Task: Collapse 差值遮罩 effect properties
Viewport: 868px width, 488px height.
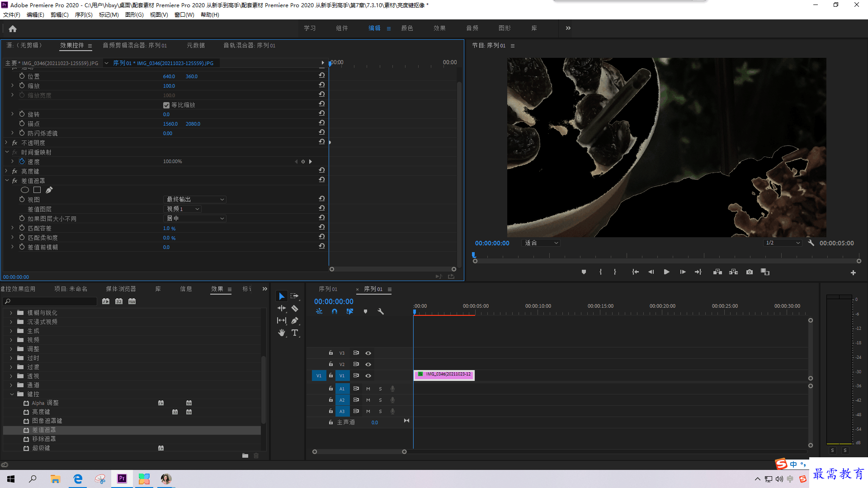Action: (x=6, y=181)
